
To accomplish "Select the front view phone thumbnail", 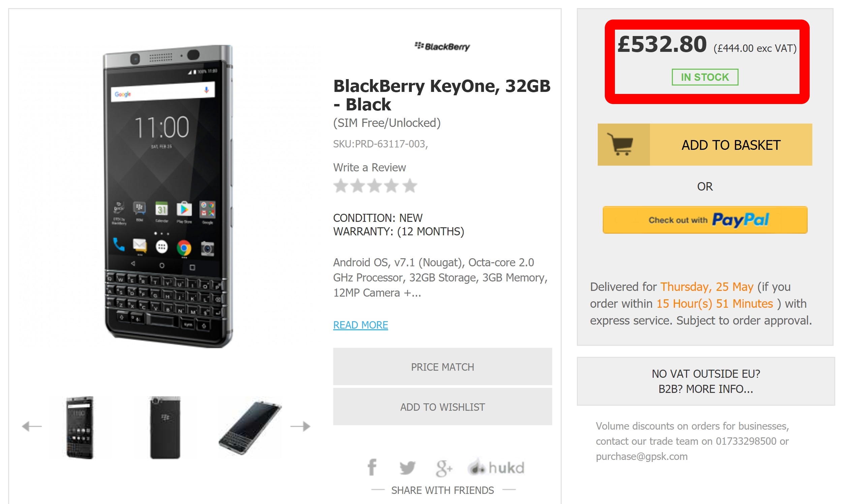I will (x=80, y=427).
